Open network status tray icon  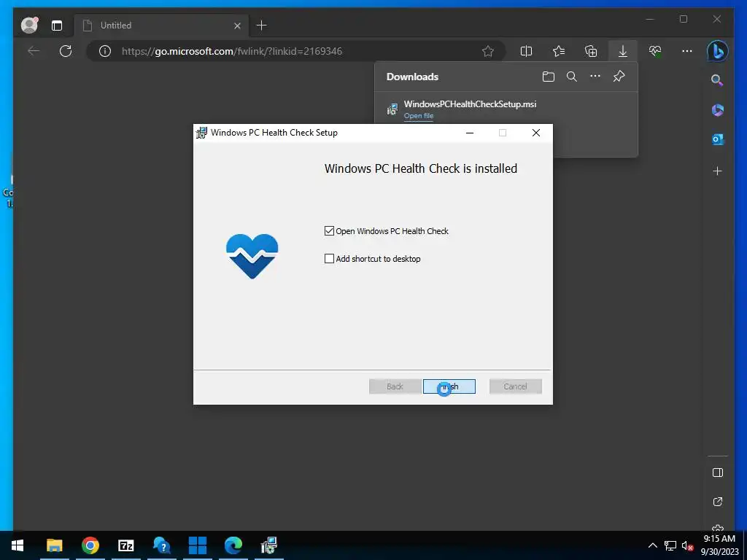click(670, 545)
